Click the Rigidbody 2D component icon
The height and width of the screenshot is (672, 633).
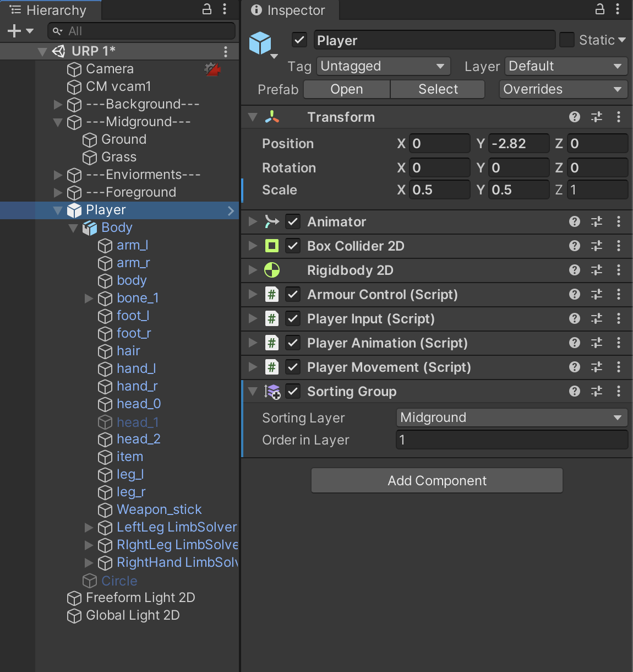tap(272, 270)
